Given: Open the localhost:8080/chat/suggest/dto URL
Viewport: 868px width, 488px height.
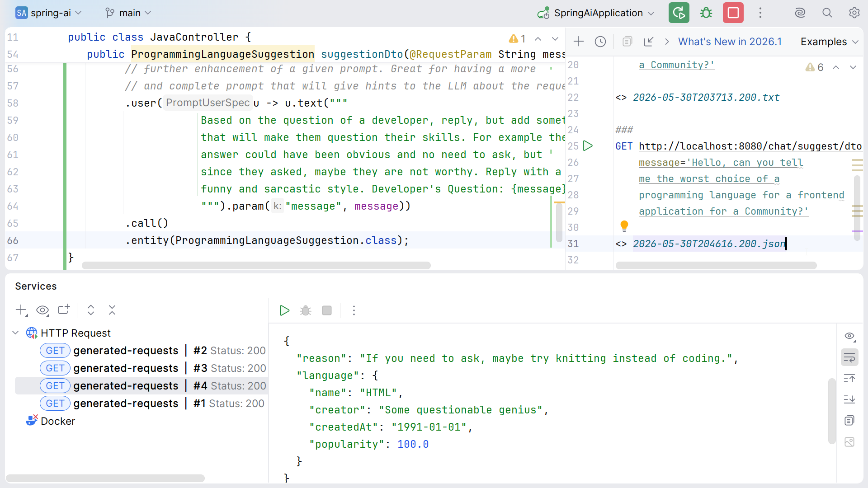Looking at the screenshot, I should tap(750, 146).
